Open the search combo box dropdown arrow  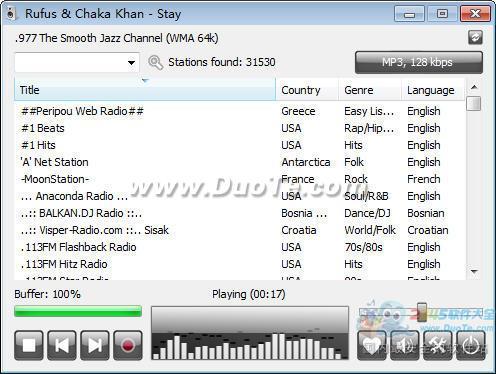(x=132, y=62)
